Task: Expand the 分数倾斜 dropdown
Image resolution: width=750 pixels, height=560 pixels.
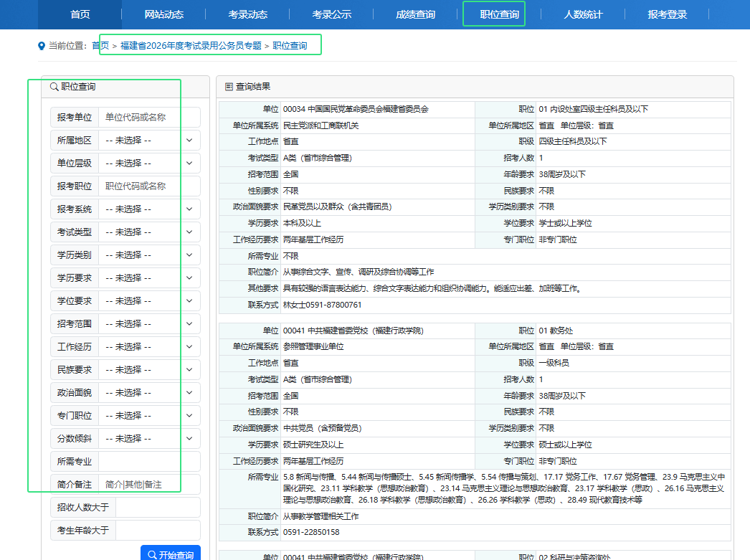Action: [x=148, y=439]
